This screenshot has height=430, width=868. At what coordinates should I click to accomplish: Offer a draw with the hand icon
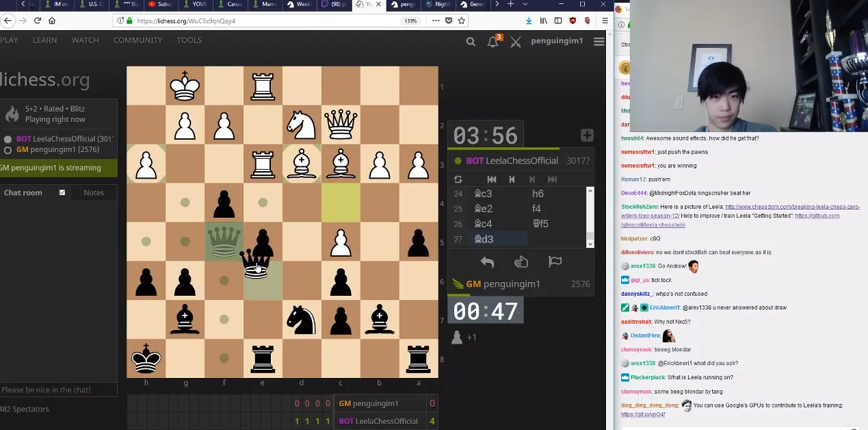[x=521, y=262]
